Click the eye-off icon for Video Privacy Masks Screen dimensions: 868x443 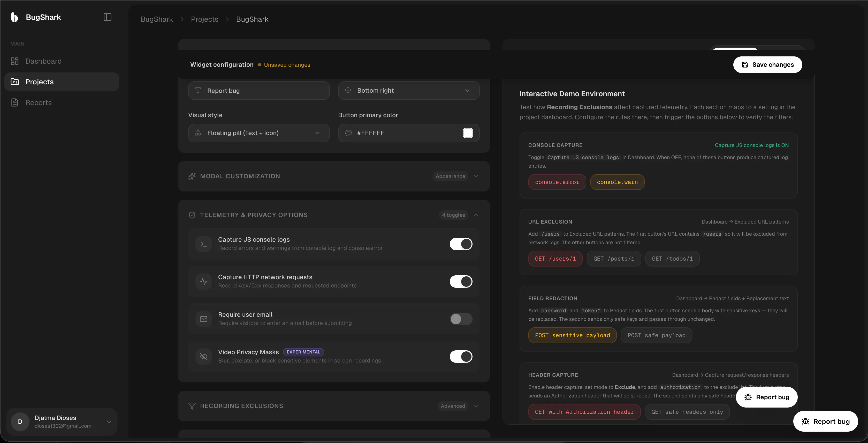click(203, 356)
